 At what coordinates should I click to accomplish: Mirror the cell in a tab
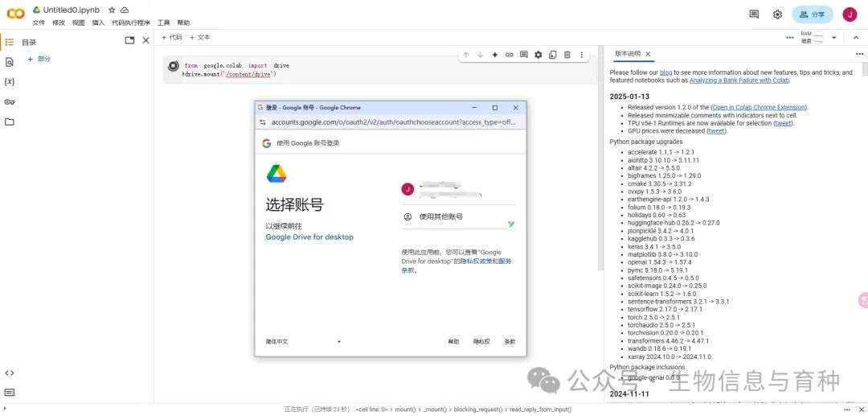552,55
